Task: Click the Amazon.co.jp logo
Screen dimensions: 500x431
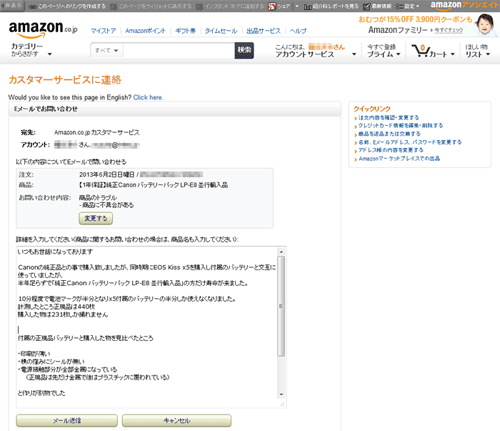Action: pos(43,29)
